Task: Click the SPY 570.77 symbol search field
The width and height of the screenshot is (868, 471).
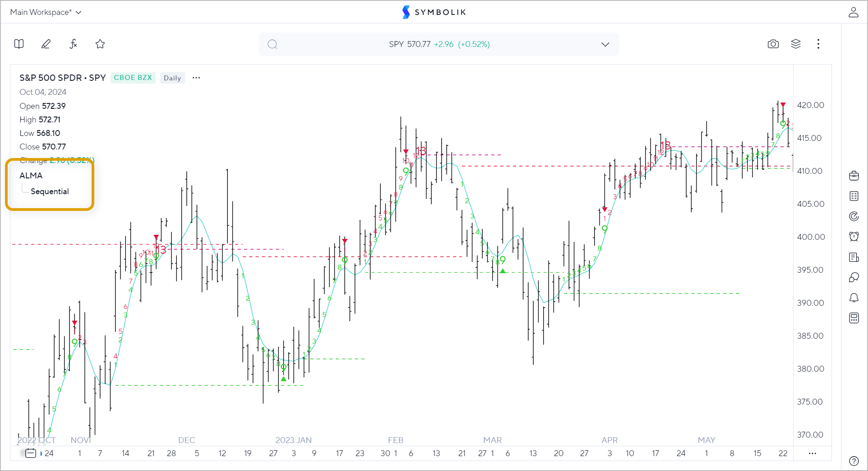Action: point(439,44)
